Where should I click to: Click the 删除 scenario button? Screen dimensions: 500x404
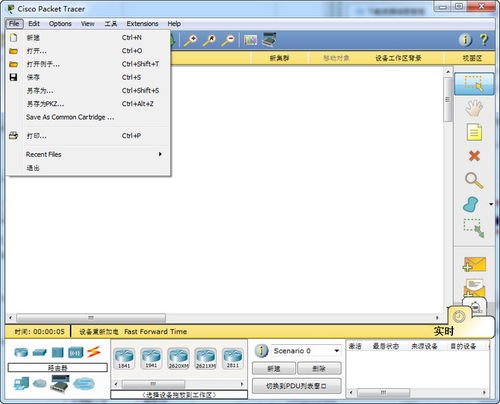tap(319, 369)
